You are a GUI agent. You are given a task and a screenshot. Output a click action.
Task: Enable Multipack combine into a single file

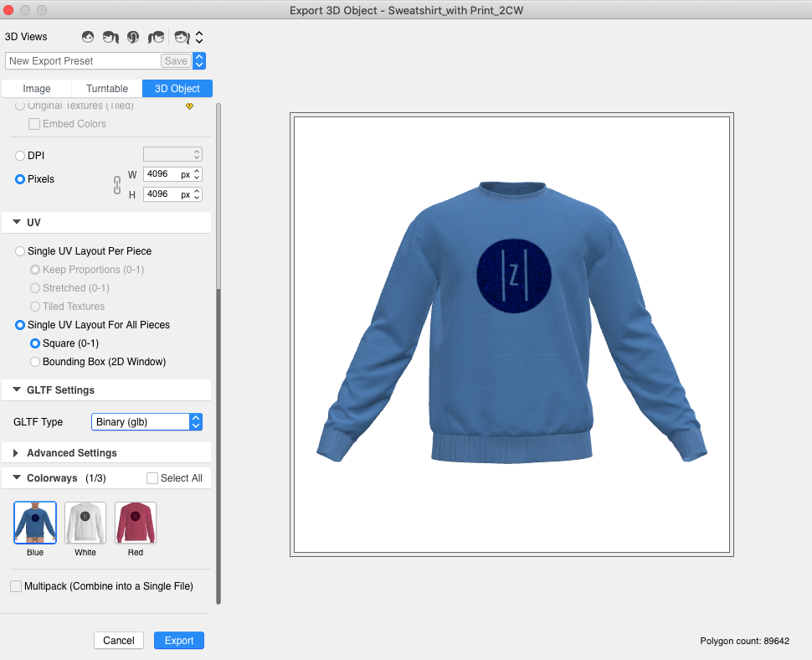(x=16, y=586)
